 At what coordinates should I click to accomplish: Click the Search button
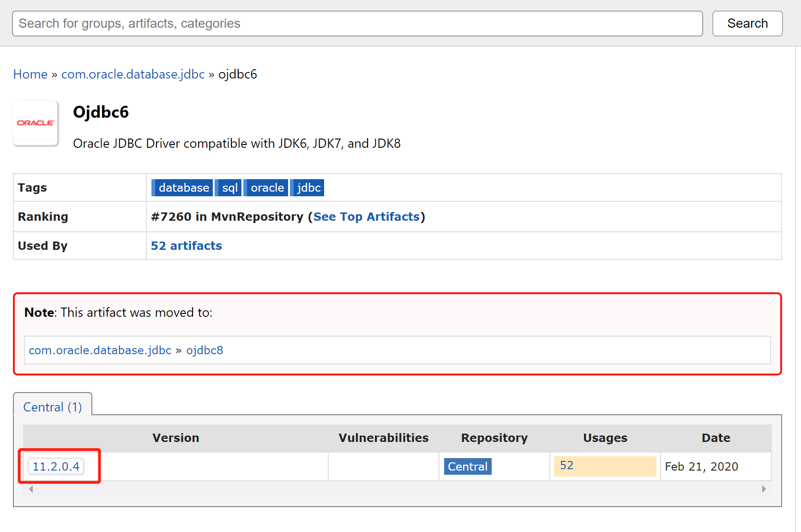click(x=747, y=24)
